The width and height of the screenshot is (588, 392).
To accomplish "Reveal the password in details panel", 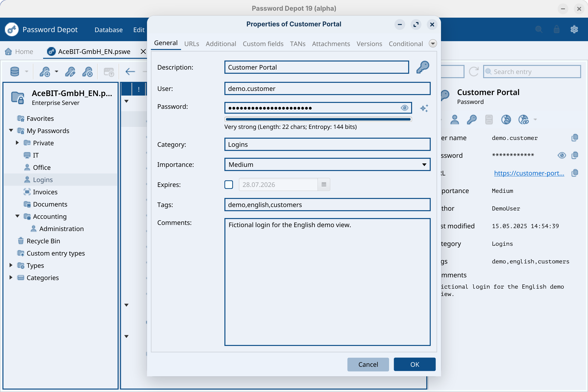I will tap(562, 155).
